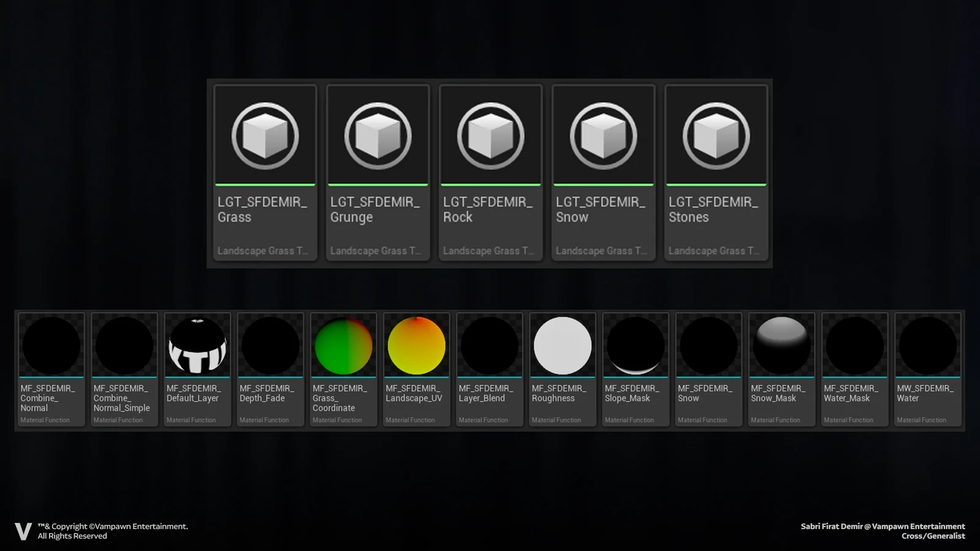This screenshot has width=980, height=551.
Task: Click the 'MF_SFDEMIR_Slope_Mask' name text
Action: [632, 393]
